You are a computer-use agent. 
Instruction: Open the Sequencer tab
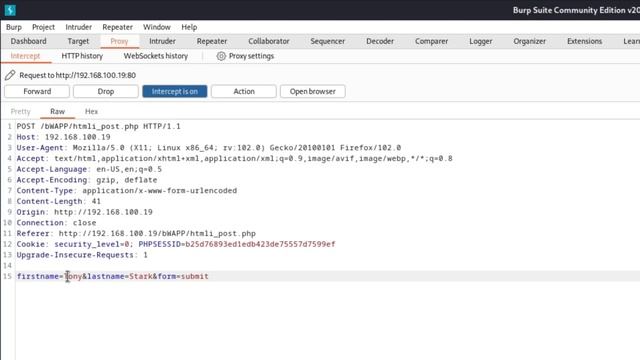pos(327,41)
